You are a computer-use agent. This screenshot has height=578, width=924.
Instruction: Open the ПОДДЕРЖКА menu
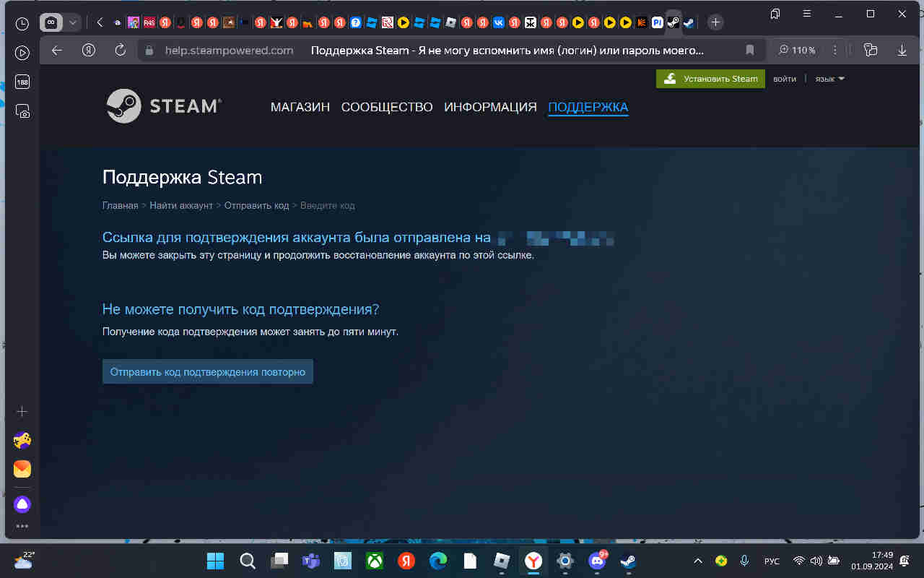(588, 107)
